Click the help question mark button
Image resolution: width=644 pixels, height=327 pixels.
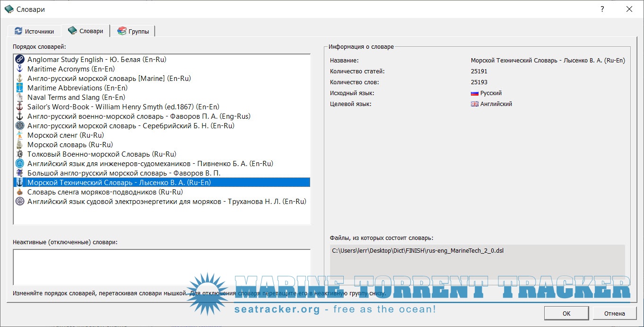tap(602, 9)
